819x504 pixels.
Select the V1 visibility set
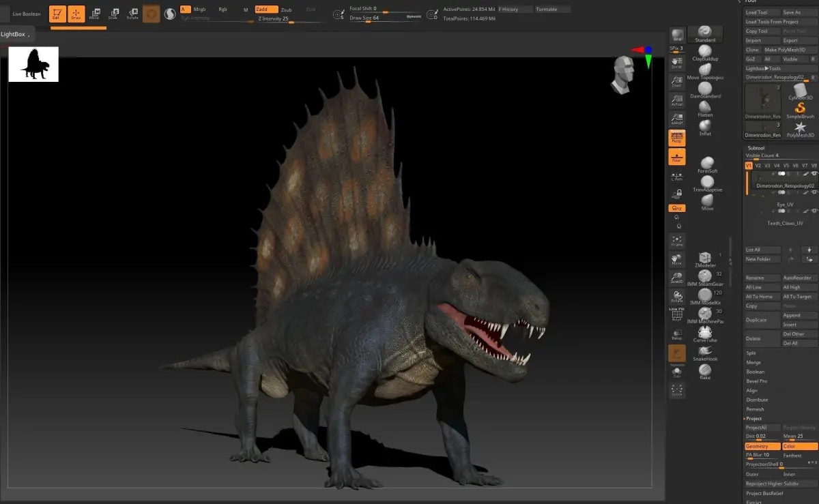click(749, 166)
